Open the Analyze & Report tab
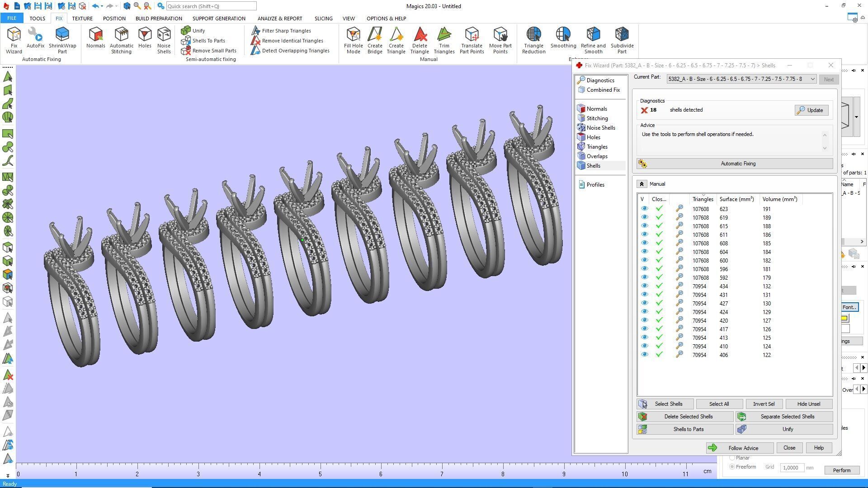The width and height of the screenshot is (868, 488). pos(279,19)
